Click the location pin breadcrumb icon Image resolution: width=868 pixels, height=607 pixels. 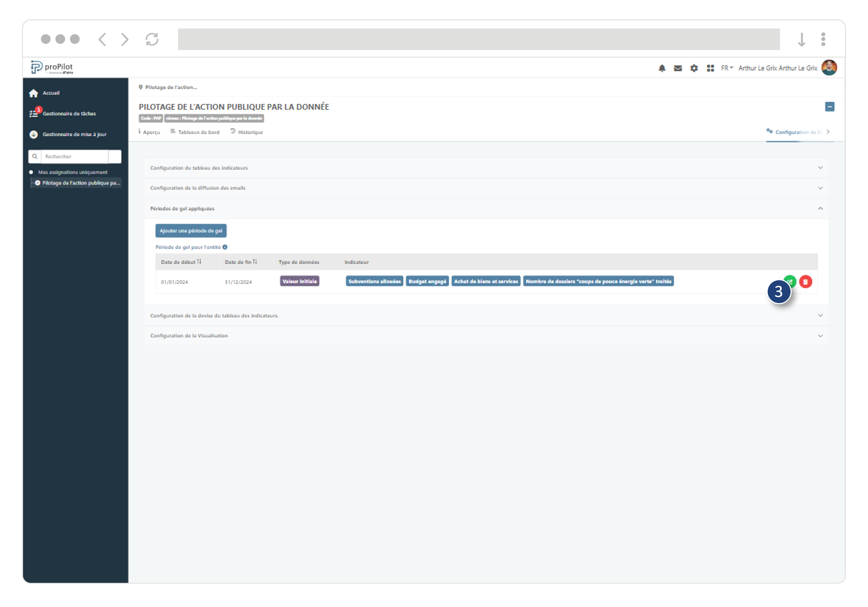141,87
